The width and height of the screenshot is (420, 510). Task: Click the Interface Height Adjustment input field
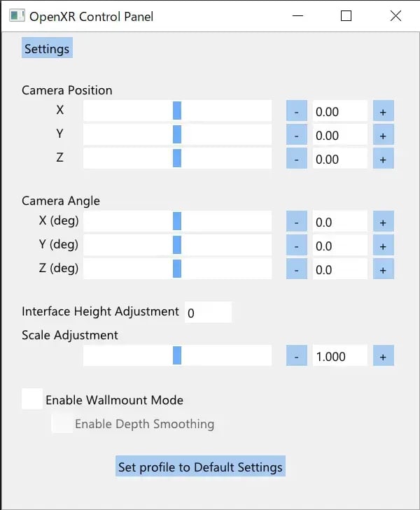(x=208, y=313)
